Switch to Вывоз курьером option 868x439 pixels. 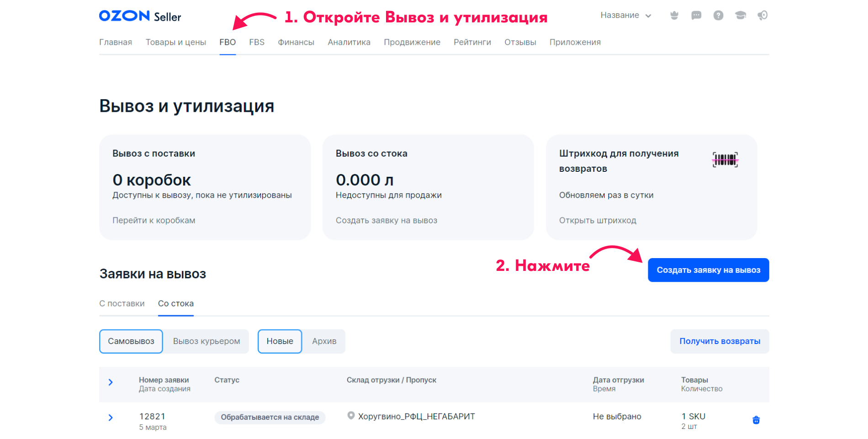(206, 341)
